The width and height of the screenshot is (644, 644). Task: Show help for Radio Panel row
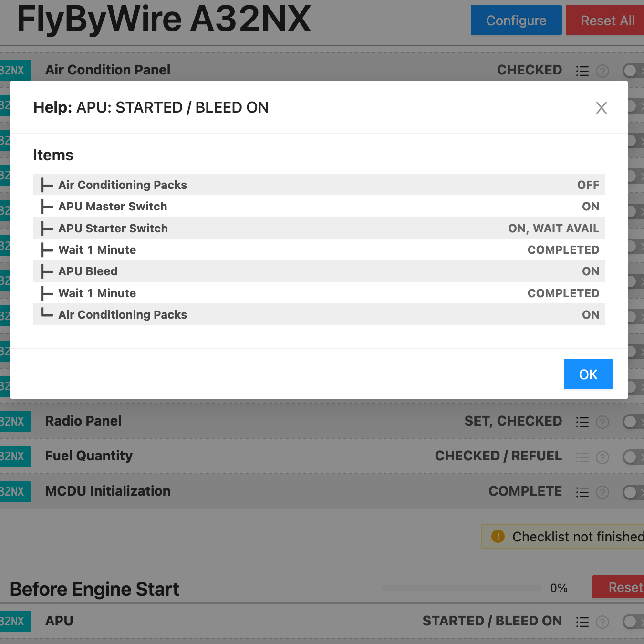tap(602, 422)
